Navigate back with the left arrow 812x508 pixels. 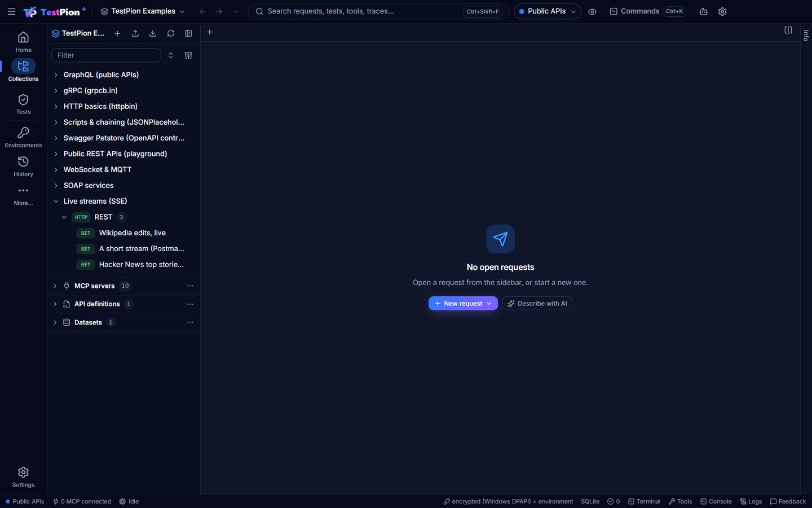[x=202, y=11]
